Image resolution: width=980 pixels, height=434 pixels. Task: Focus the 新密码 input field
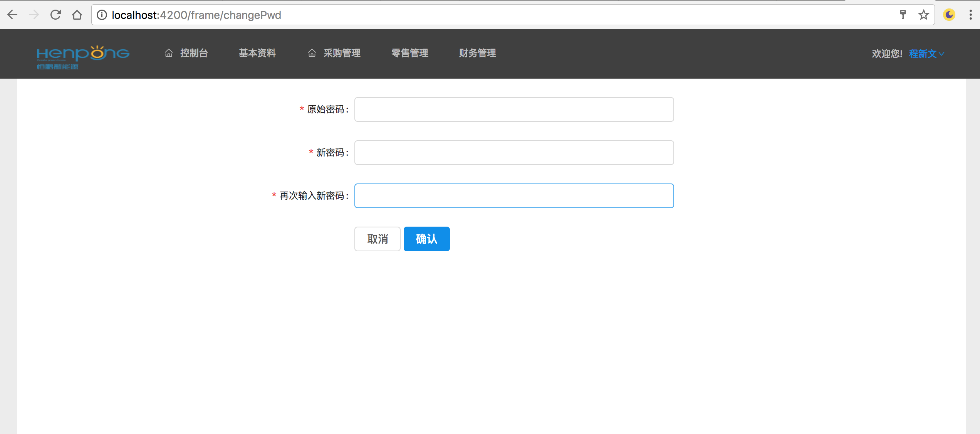(x=514, y=153)
